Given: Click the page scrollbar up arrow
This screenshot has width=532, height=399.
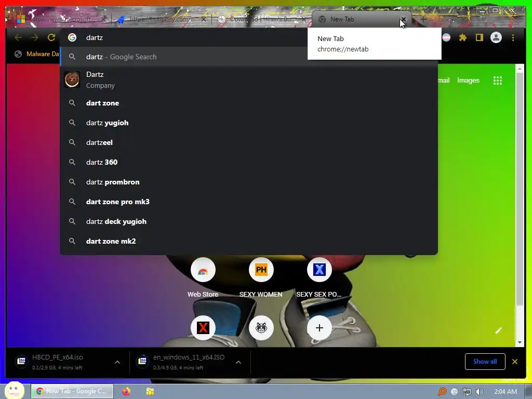Looking at the screenshot, I should [520, 69].
